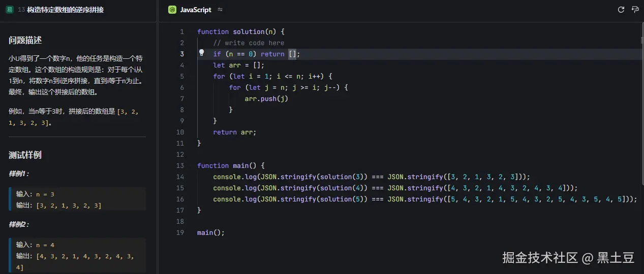Click the 问题描述 heading
The image size is (644, 274).
click(25, 41)
